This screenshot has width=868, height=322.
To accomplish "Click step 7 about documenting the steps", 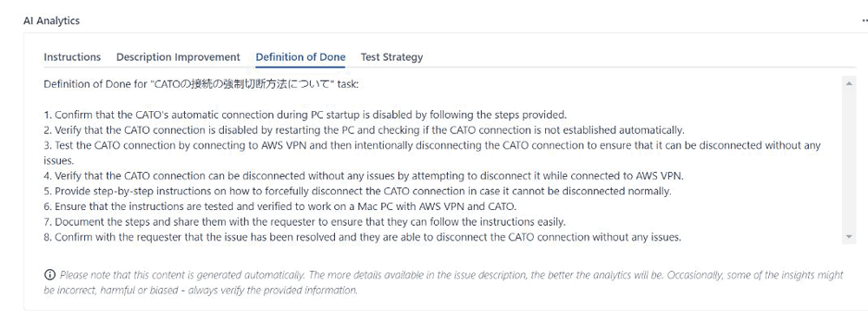I will [305, 222].
